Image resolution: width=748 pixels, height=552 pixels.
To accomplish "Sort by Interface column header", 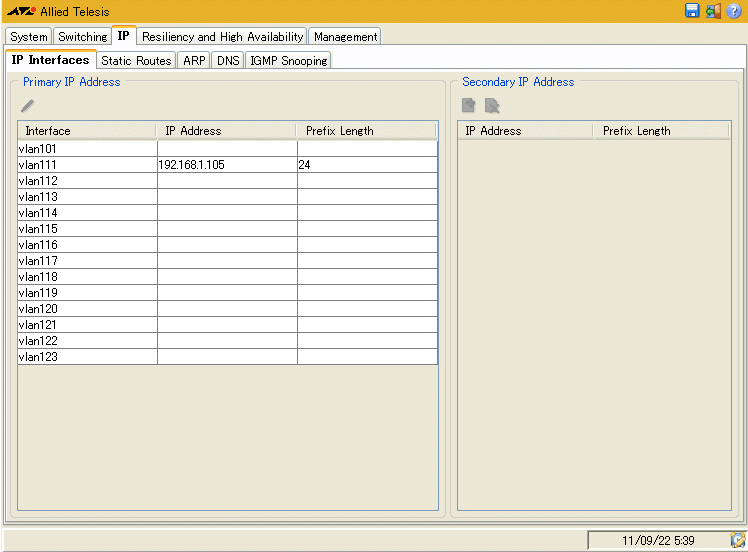I will point(87,131).
